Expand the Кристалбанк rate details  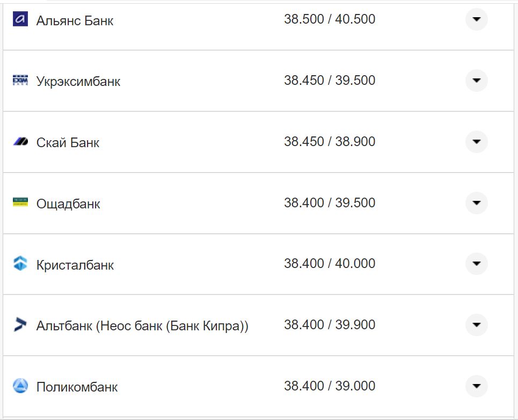[476, 264]
